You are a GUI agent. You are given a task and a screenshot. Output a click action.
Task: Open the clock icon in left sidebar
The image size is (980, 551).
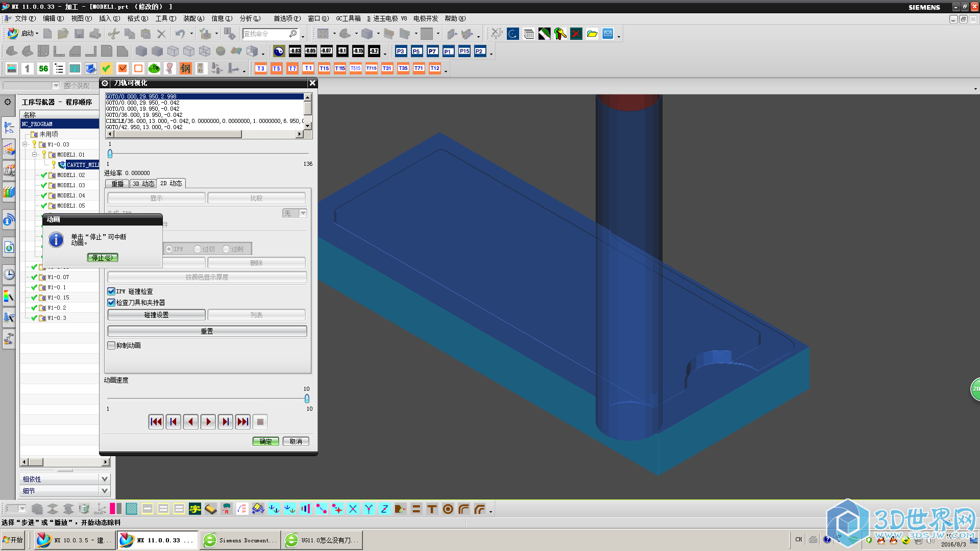click(x=9, y=274)
